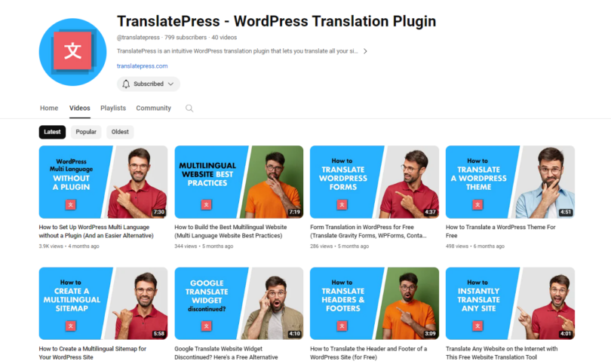Open the 'Translate WordPress Forms' thumbnail
Image resolution: width=611 pixels, height=364 pixels.
tap(374, 182)
